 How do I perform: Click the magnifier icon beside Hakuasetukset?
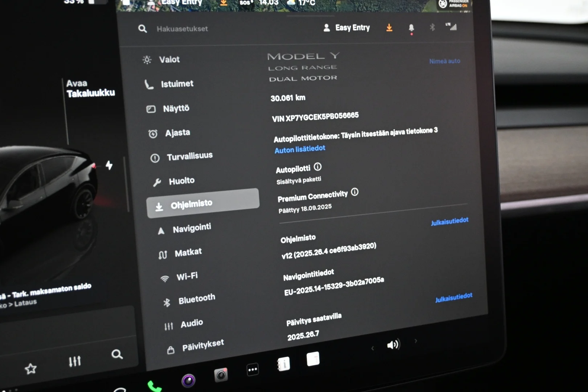tap(143, 29)
